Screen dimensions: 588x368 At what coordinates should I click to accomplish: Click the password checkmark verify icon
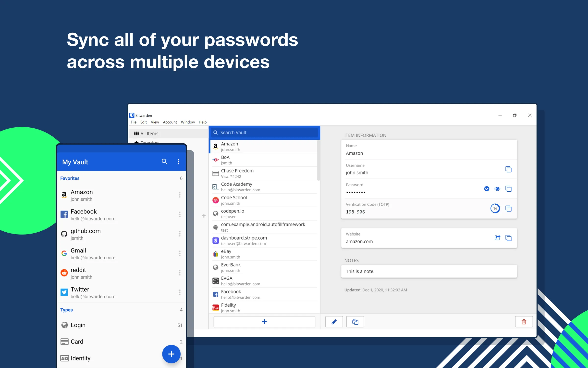486,189
